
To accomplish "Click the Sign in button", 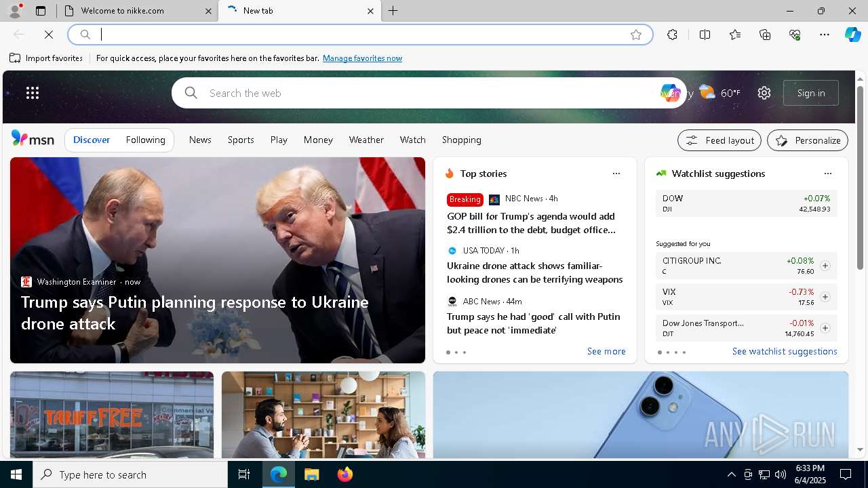I will coord(811,93).
